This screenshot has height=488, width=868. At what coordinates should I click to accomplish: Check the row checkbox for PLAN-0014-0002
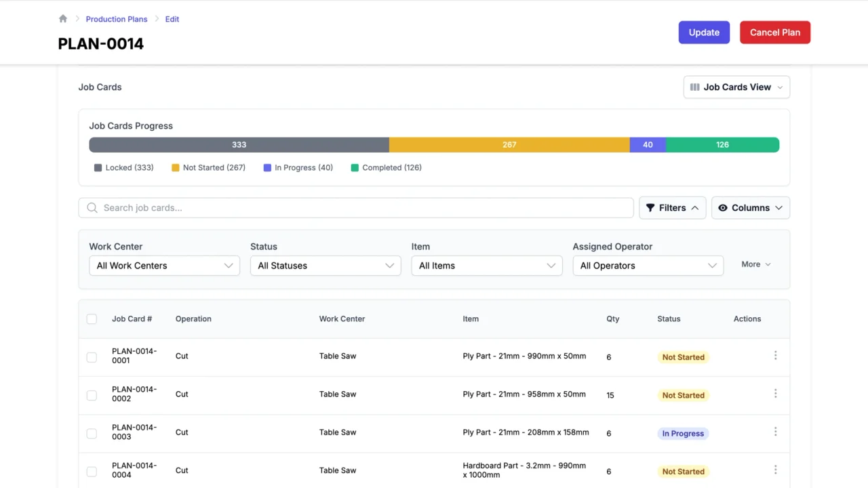point(92,394)
